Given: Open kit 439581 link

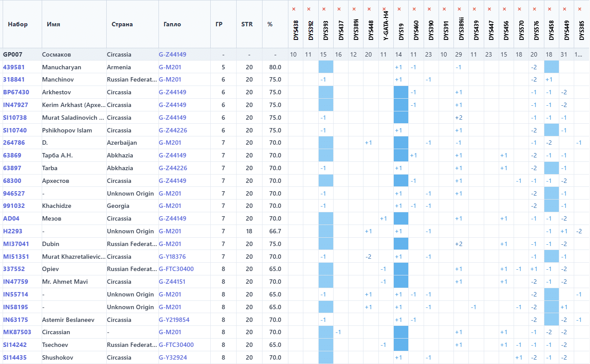Looking at the screenshot, I should (x=14, y=67).
